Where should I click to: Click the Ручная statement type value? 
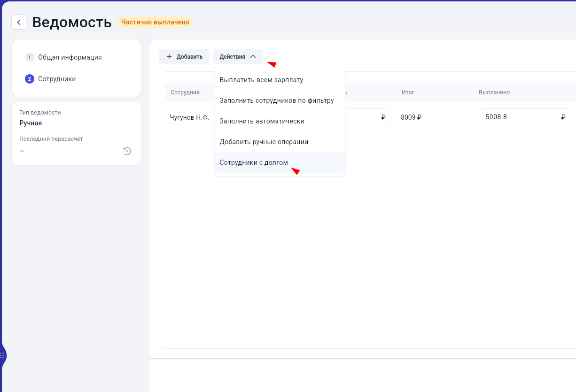coord(31,123)
